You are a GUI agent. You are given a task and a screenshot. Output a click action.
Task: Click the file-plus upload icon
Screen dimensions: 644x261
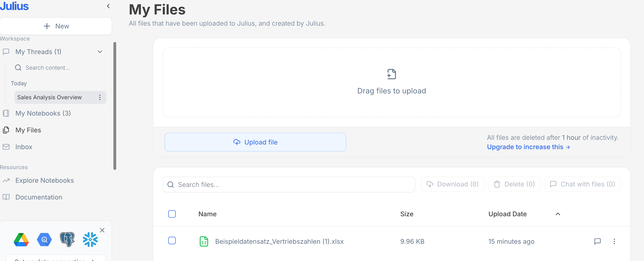tap(392, 74)
